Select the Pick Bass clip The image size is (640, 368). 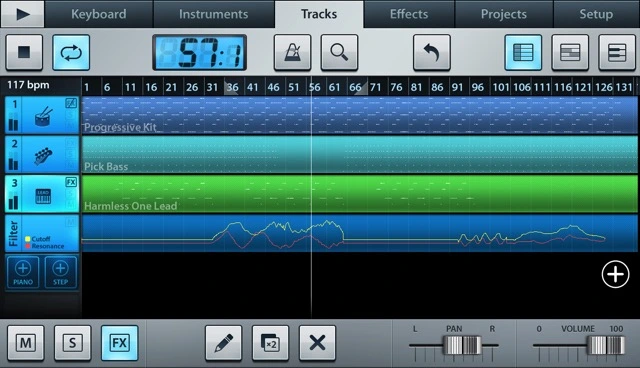click(360, 155)
